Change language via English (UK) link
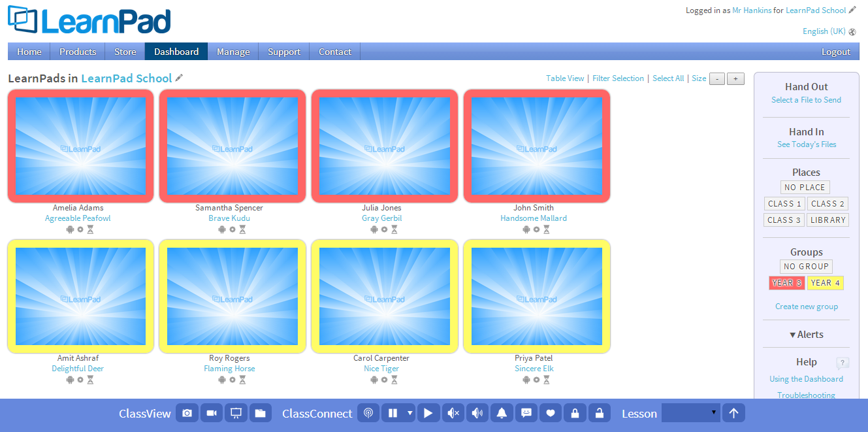Viewport: 868px width, 432px height. tap(824, 31)
